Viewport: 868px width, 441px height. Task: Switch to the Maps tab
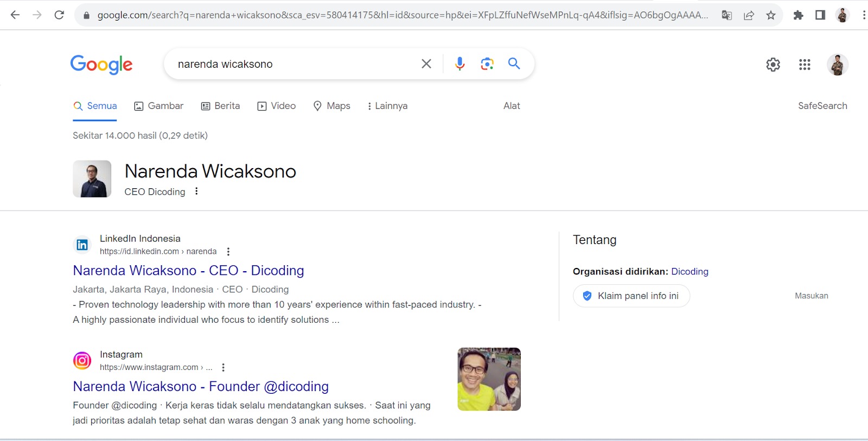332,106
